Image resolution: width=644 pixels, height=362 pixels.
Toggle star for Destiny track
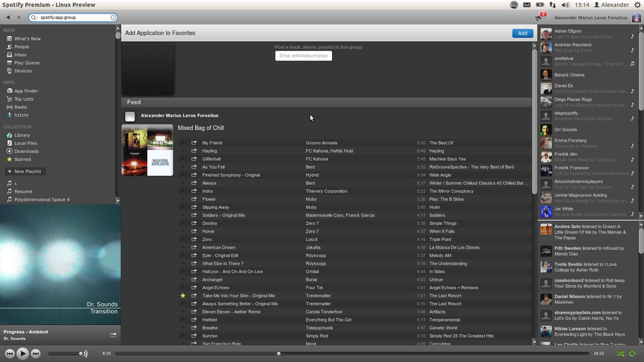(183, 224)
